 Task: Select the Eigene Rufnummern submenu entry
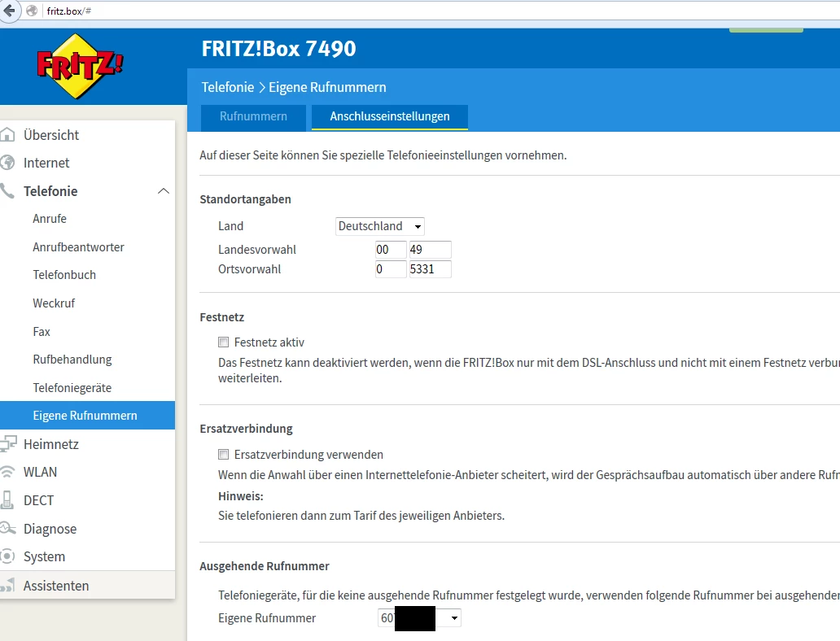(x=87, y=415)
